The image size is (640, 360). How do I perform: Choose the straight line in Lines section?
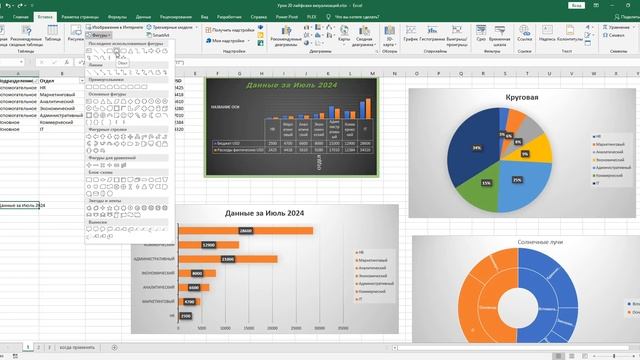click(x=89, y=73)
